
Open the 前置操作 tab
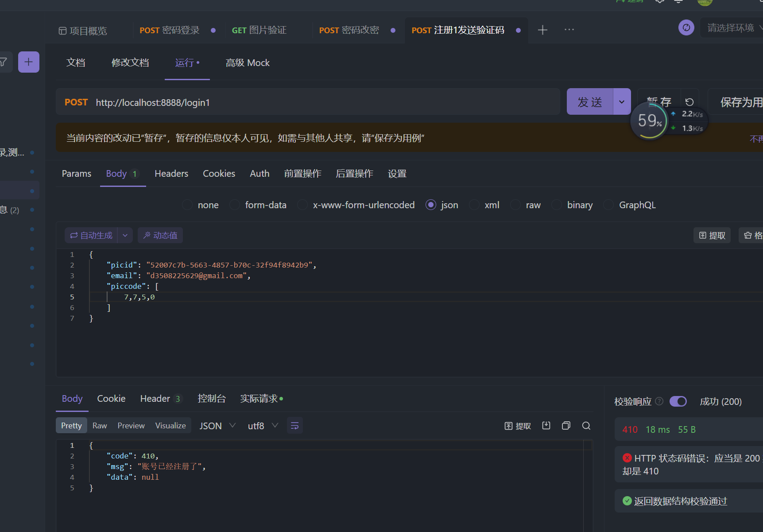pos(303,174)
